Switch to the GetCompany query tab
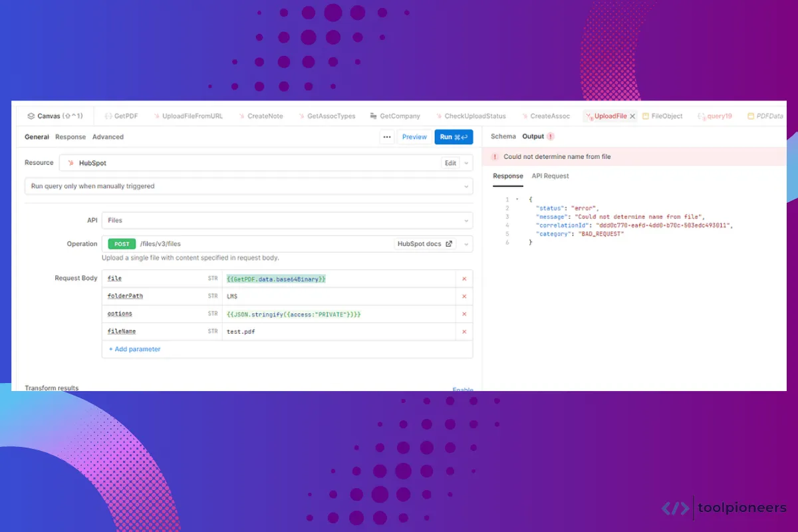798x532 pixels. click(395, 116)
